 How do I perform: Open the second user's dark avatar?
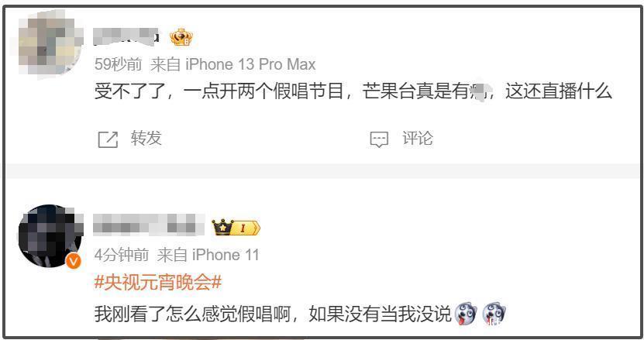click(50, 236)
